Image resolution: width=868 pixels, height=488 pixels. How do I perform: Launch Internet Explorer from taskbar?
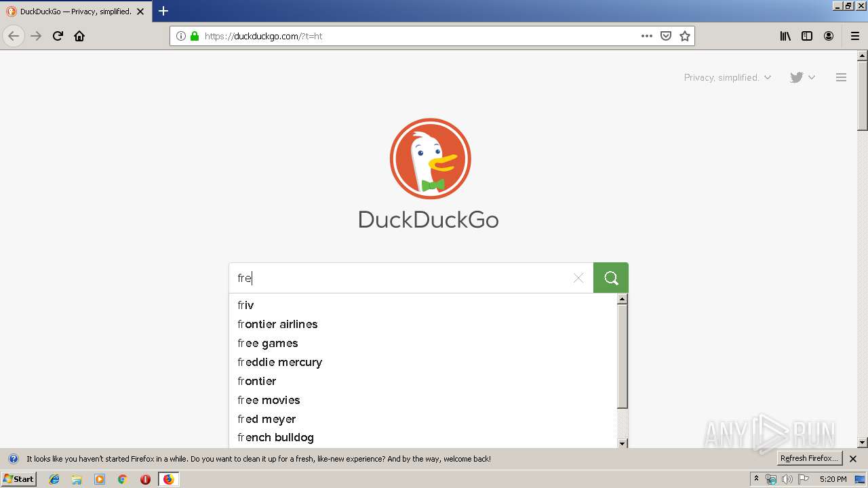click(54, 479)
